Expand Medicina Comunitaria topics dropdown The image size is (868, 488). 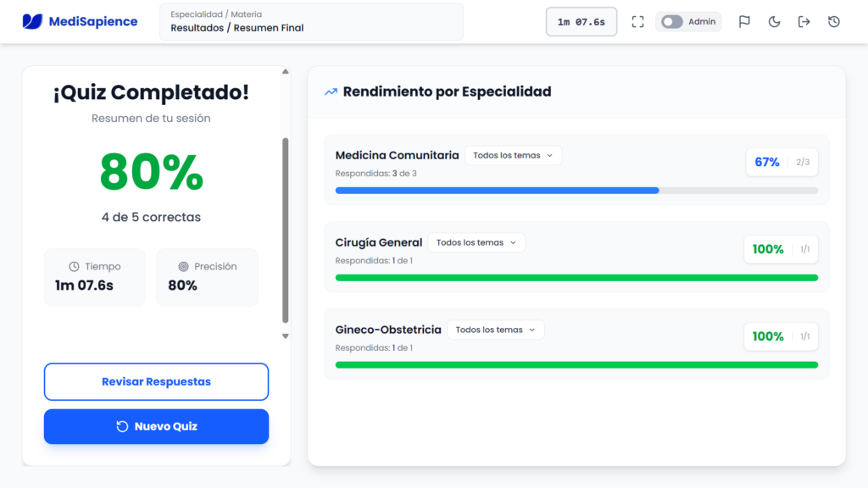point(513,156)
